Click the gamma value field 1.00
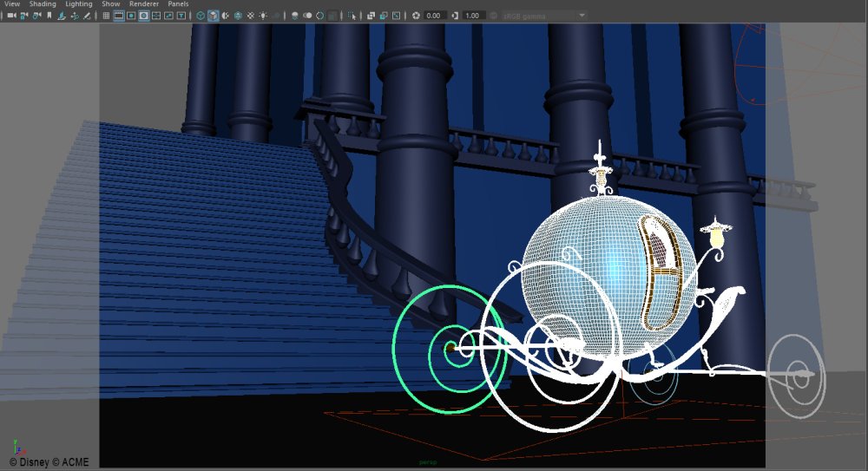This screenshot has width=868, height=471. click(x=475, y=16)
